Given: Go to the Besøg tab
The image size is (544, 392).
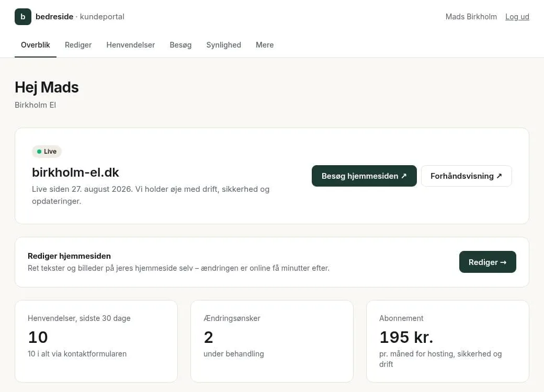Looking at the screenshot, I should tap(180, 45).
